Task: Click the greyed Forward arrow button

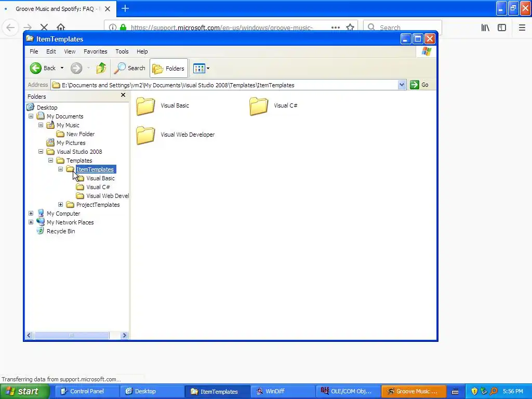Action: coord(76,68)
